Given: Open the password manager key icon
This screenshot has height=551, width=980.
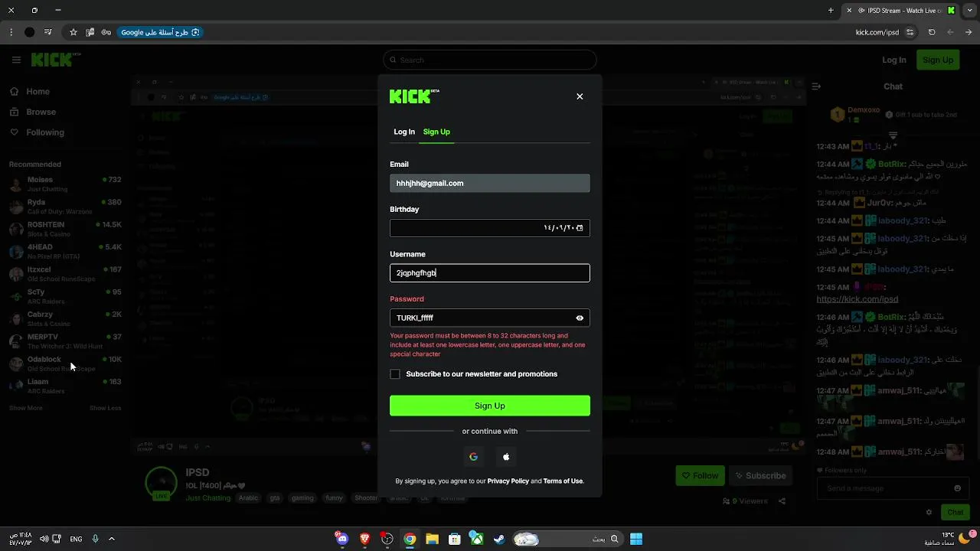Looking at the screenshot, I should pyautogui.click(x=106, y=32).
